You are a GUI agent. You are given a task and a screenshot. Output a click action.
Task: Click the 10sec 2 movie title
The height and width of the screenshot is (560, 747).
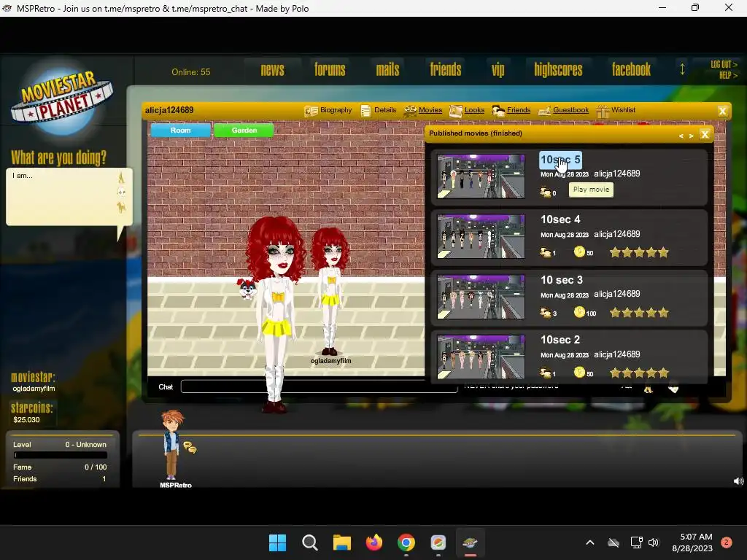coord(560,340)
